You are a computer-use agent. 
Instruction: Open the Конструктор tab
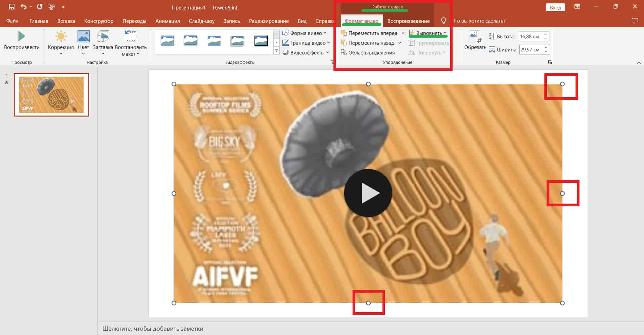point(99,21)
